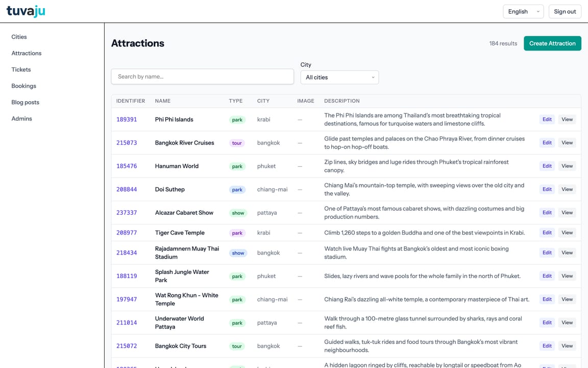This screenshot has width=588, height=368.
Task: Open Tickets in the sidebar
Action: point(21,70)
